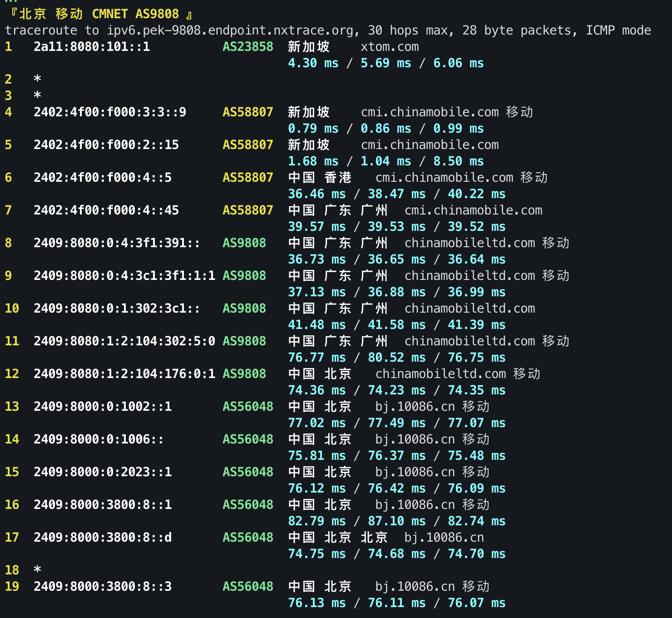Select address 2402:4f00:f000:2::15
The height and width of the screenshot is (618, 672).
[x=106, y=145]
